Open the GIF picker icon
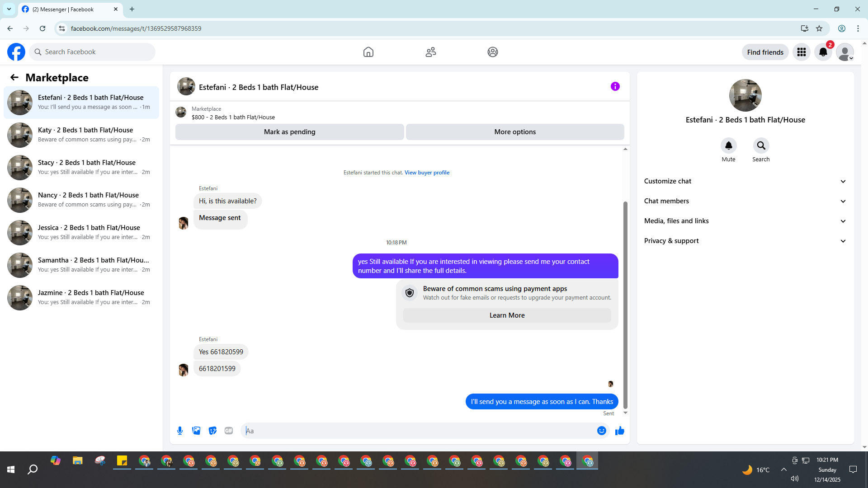This screenshot has width=868, height=488. tap(229, 431)
